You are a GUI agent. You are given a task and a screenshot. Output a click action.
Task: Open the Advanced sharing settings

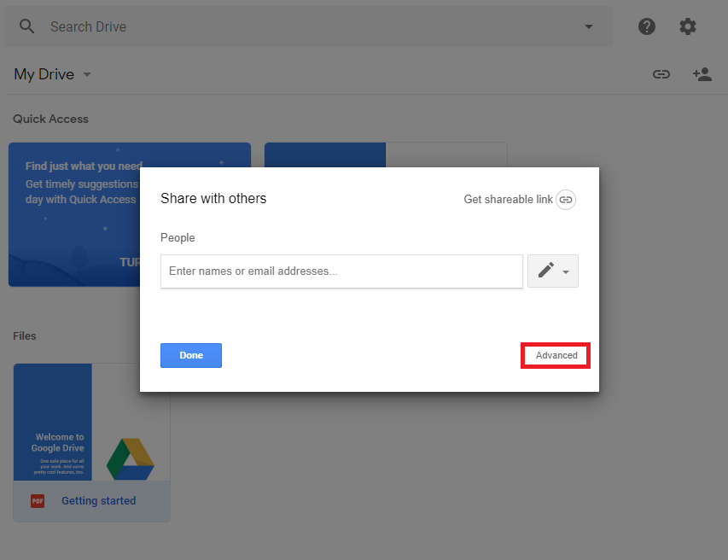(x=556, y=355)
